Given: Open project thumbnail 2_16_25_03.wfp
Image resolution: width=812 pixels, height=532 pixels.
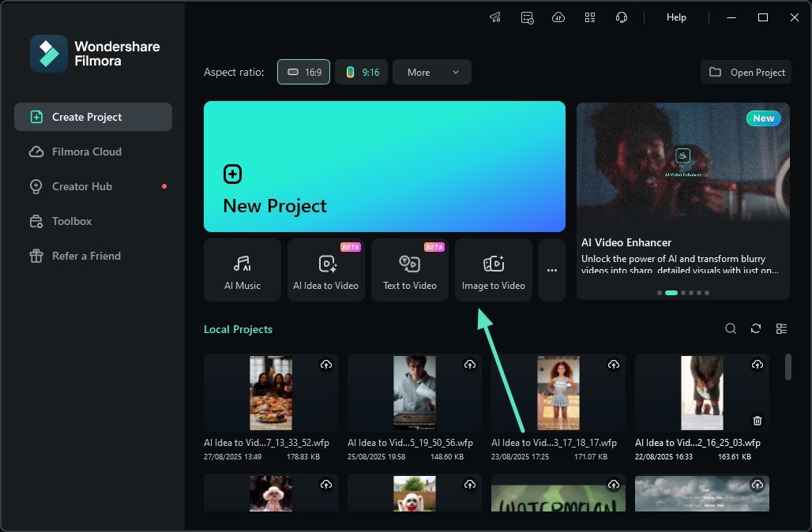Looking at the screenshot, I should coord(702,393).
